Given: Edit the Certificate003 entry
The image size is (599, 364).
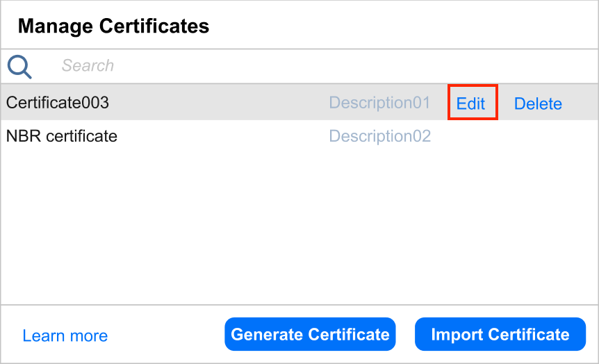Looking at the screenshot, I should click(x=470, y=104).
